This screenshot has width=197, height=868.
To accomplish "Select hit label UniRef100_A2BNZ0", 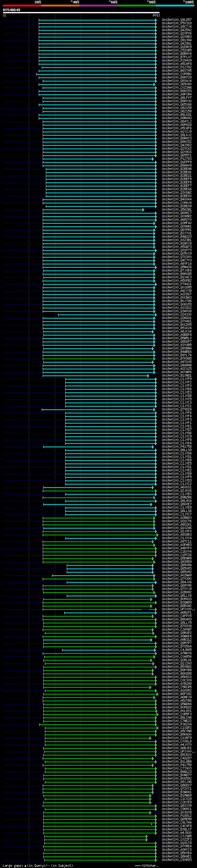I will [176, 518].
